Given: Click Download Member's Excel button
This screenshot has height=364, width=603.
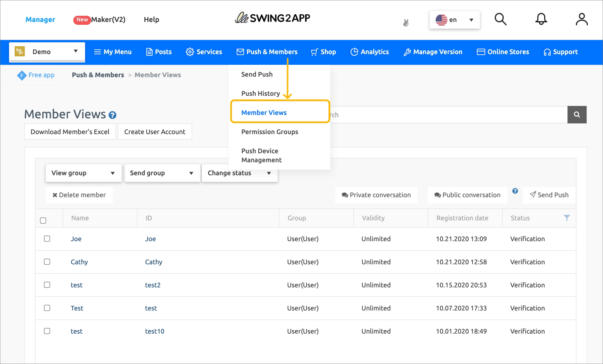Looking at the screenshot, I should tap(70, 132).
